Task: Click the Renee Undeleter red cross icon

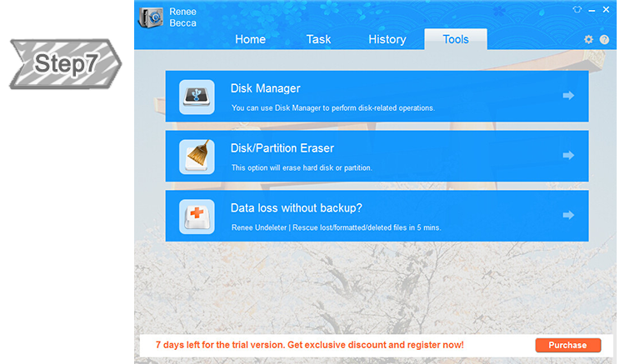Action: point(197,216)
